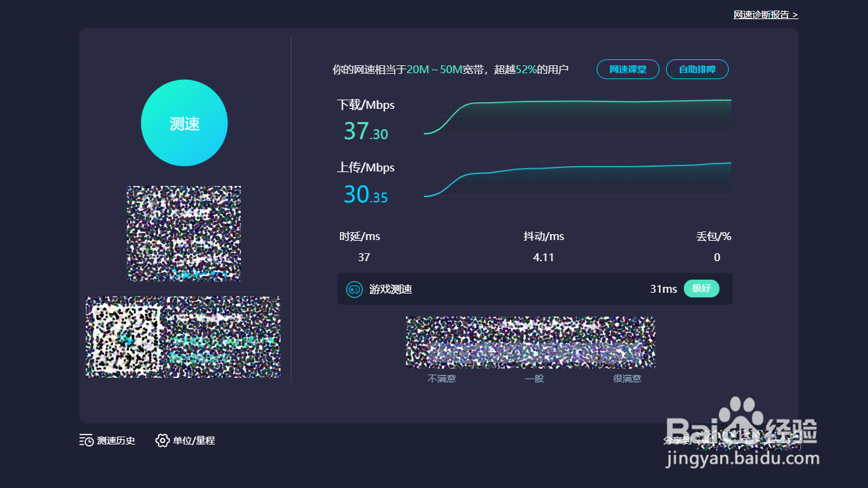Click the 游戏测速 row label
This screenshot has height=488, width=868.
click(391, 289)
